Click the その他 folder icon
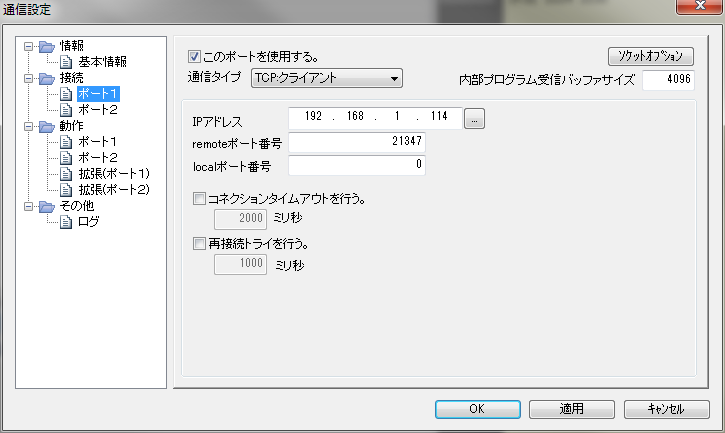 [x=47, y=206]
